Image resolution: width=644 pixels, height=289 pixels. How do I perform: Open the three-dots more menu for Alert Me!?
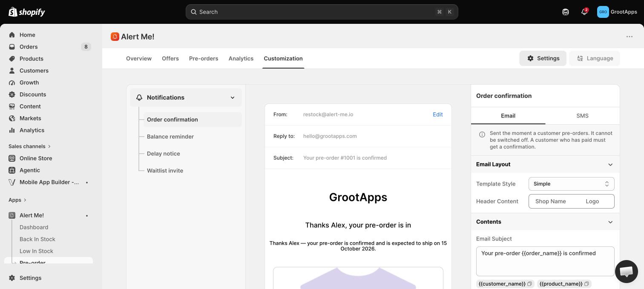630,37
